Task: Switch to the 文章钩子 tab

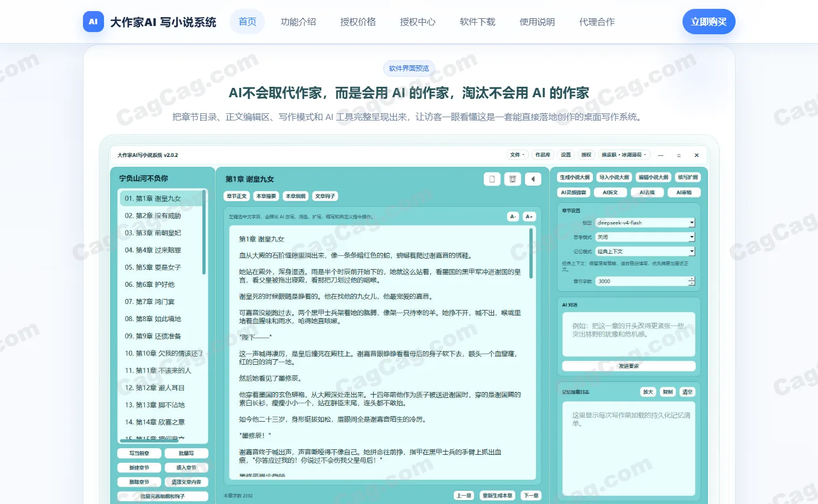Action: click(x=325, y=196)
